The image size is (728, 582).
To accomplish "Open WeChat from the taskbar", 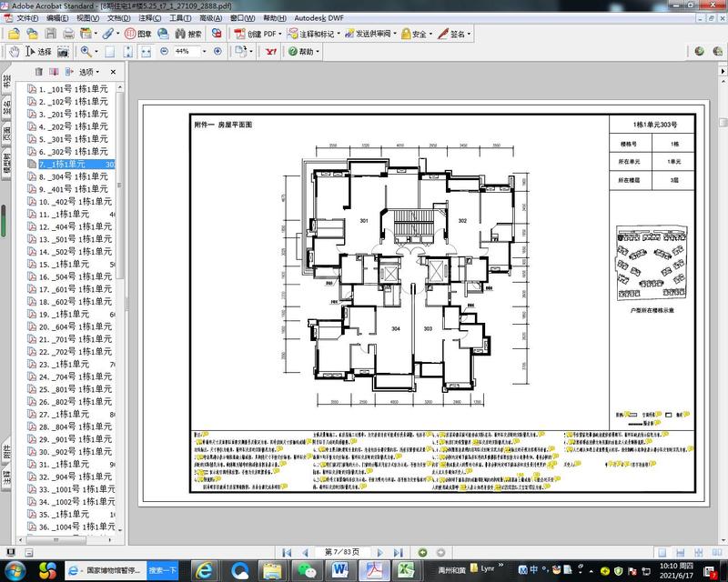I will pos(305,570).
